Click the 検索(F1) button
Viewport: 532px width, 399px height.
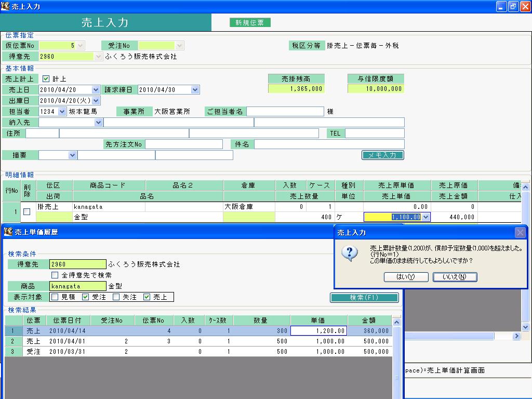[x=364, y=298]
